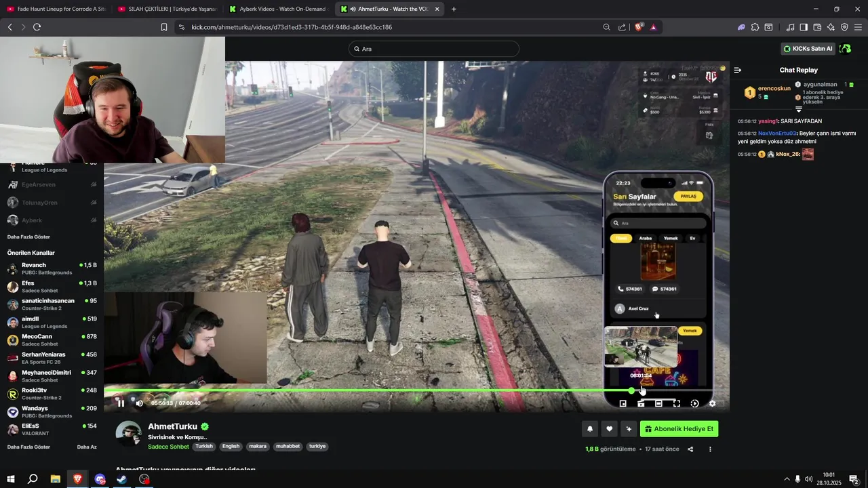Select the turkiye tag
Image resolution: width=868 pixels, height=488 pixels.
point(317,447)
